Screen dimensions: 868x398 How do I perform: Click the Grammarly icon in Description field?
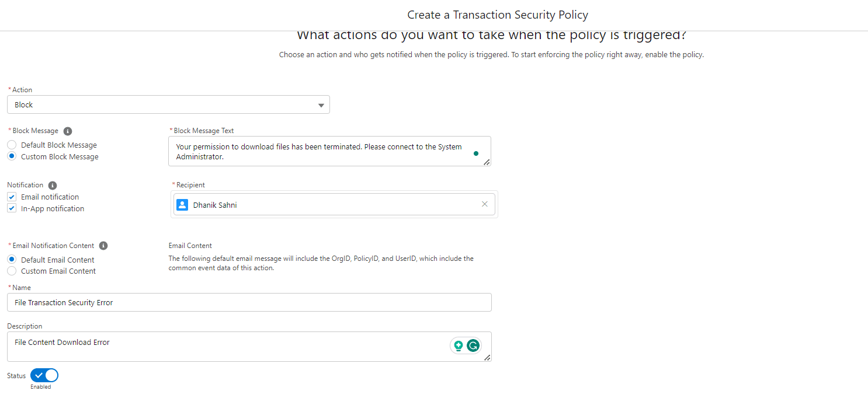tap(473, 345)
